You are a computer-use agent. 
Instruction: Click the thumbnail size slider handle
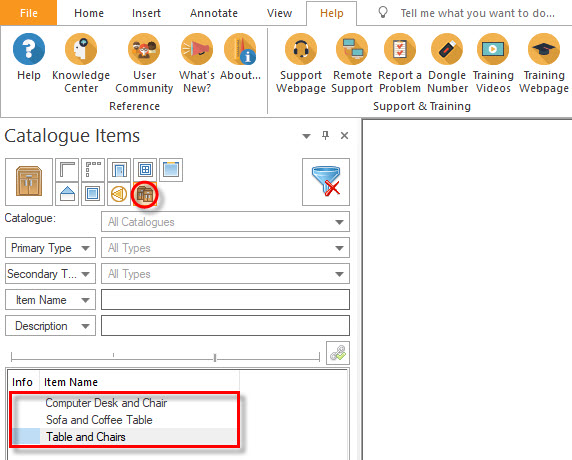[215, 357]
